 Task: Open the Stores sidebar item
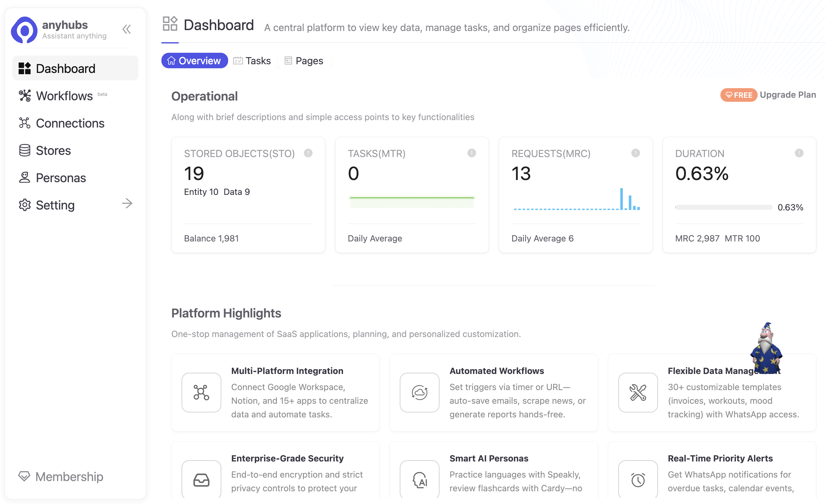(x=75, y=151)
